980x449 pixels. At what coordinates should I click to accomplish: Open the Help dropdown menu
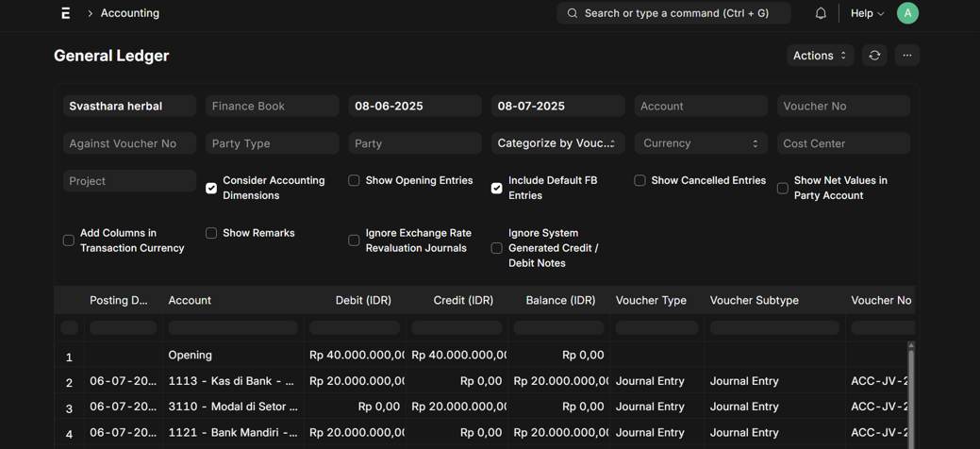pos(868,13)
